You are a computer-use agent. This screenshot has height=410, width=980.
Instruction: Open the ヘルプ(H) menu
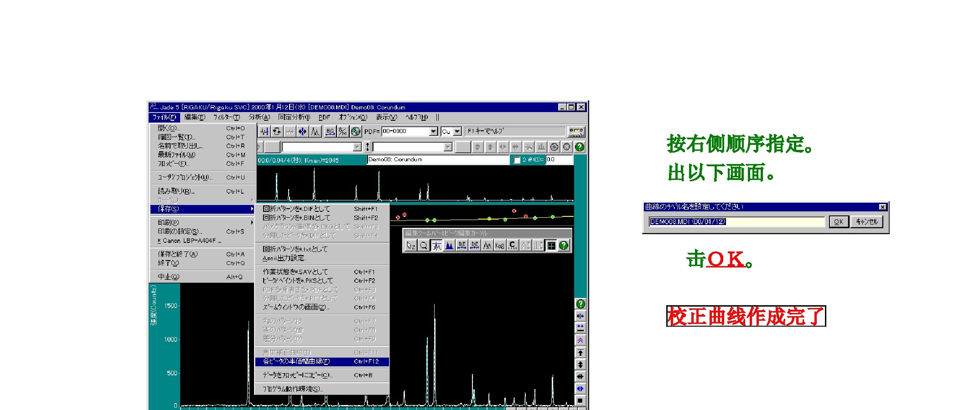[x=417, y=117]
